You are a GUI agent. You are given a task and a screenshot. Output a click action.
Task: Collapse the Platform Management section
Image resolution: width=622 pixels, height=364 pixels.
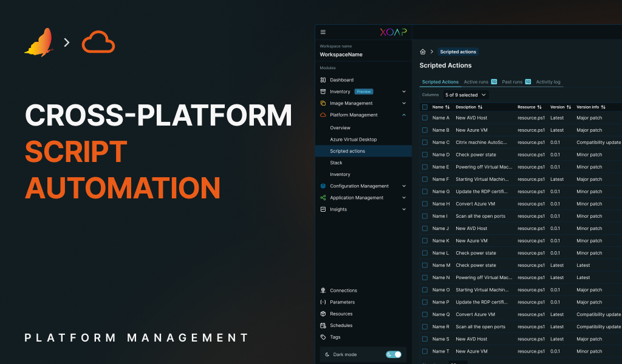(404, 115)
